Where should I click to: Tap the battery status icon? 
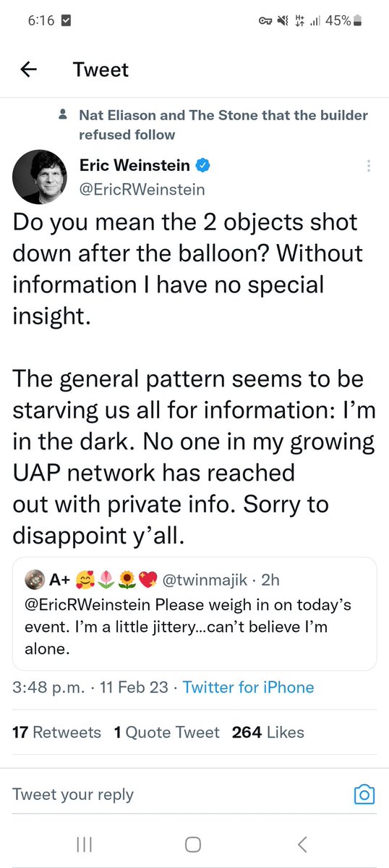click(357, 21)
